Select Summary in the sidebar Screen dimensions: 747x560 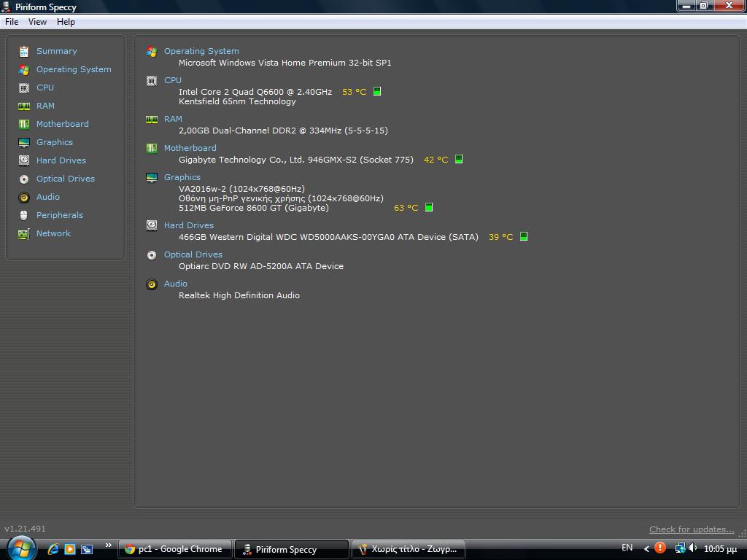pyautogui.click(x=57, y=51)
